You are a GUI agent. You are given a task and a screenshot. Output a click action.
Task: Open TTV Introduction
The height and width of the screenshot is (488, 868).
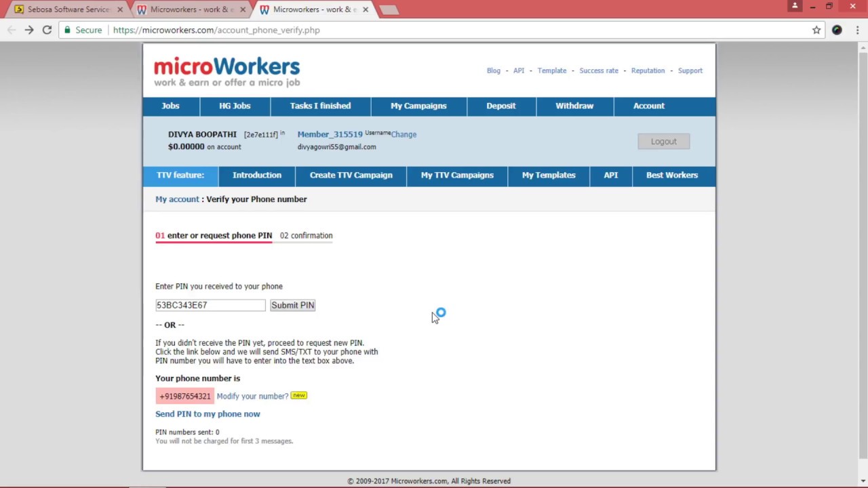tap(257, 175)
